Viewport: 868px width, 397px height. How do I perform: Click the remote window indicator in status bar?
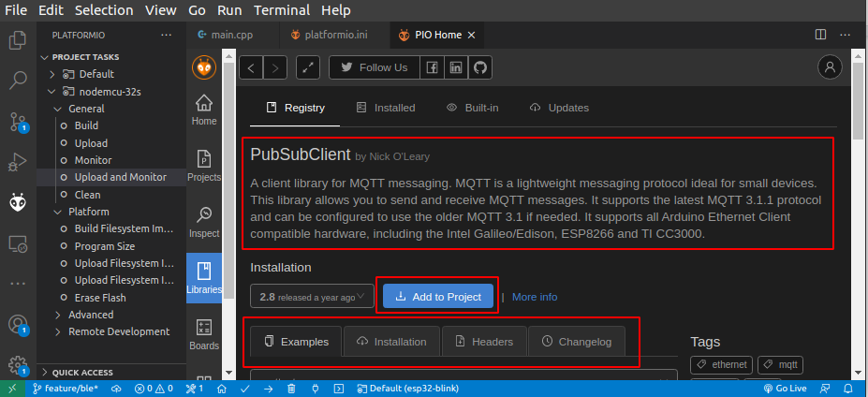12,389
